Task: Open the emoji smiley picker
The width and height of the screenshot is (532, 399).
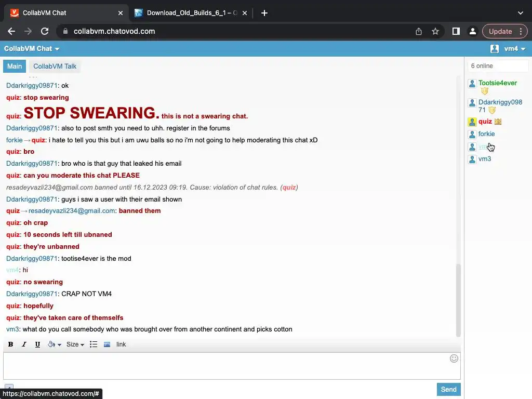Action: point(454,358)
